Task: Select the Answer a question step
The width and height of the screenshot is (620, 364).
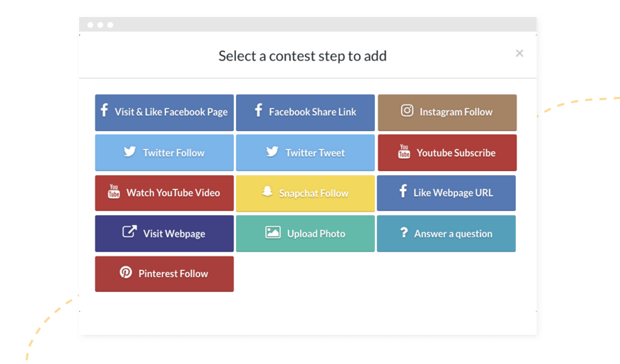Action: tap(446, 234)
